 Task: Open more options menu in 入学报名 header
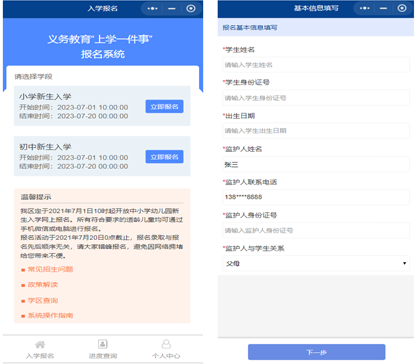152,9
